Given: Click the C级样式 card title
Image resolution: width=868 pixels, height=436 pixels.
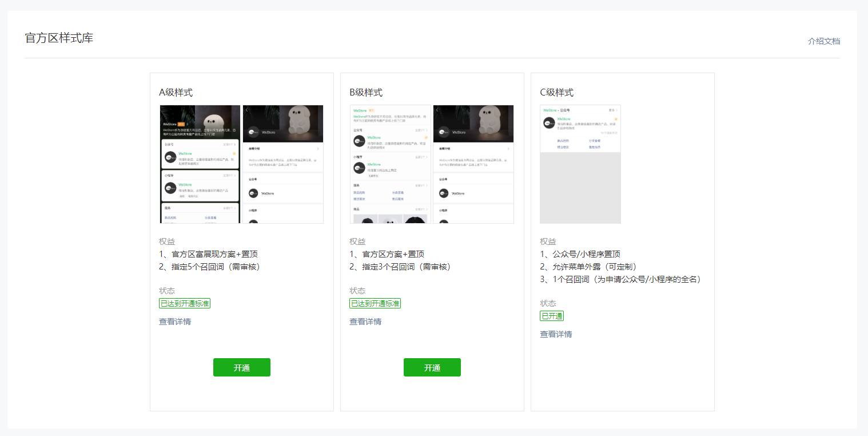Looking at the screenshot, I should click(557, 93).
